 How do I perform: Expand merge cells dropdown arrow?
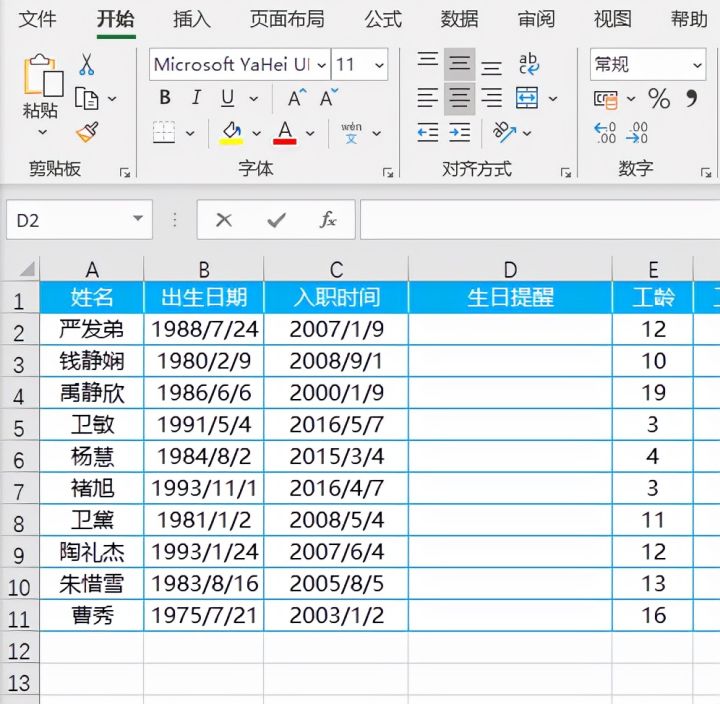553,98
